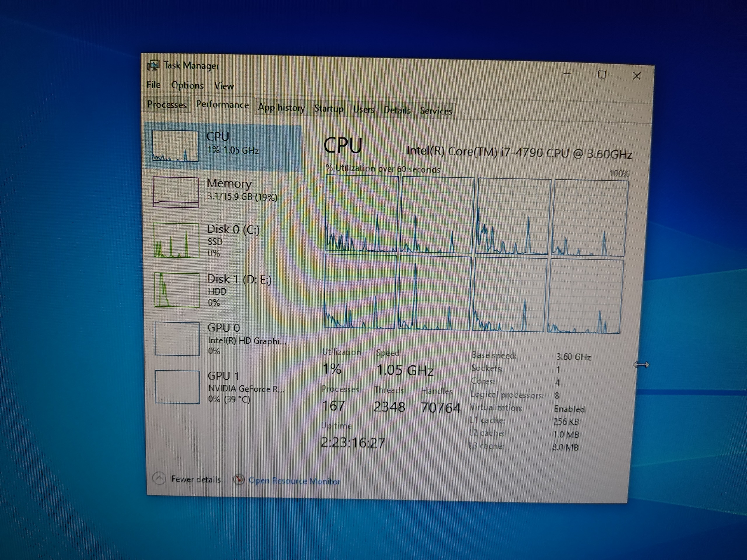Select the Performance tab
This screenshot has width=747, height=560.
(222, 105)
